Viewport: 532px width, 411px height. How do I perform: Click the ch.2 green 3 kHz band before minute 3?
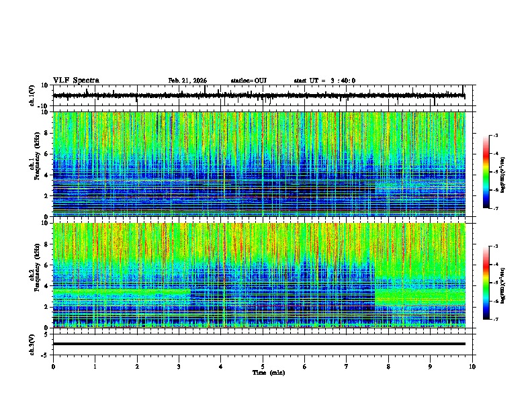click(x=122, y=292)
